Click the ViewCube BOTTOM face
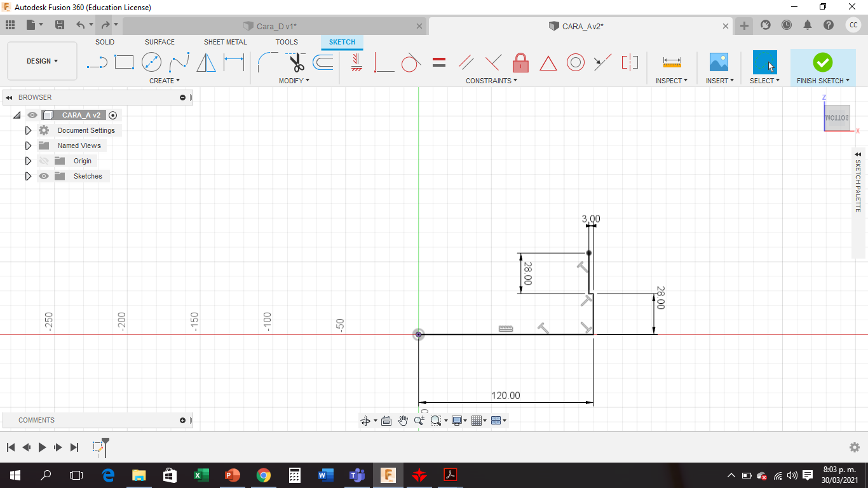 pyautogui.click(x=837, y=118)
